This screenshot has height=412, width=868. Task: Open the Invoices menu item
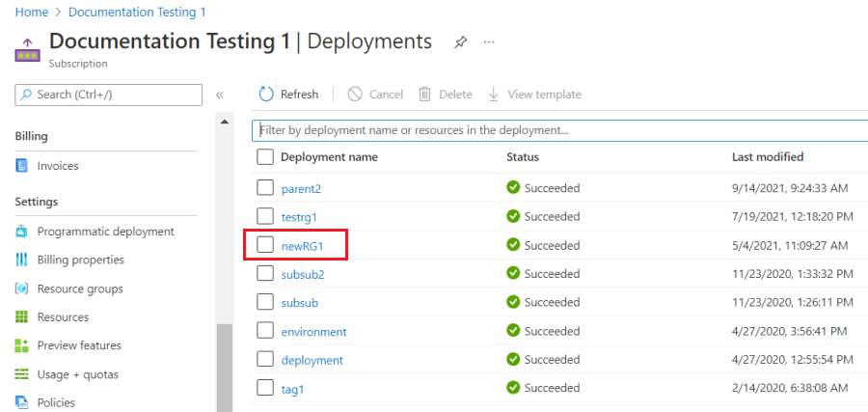click(58, 166)
